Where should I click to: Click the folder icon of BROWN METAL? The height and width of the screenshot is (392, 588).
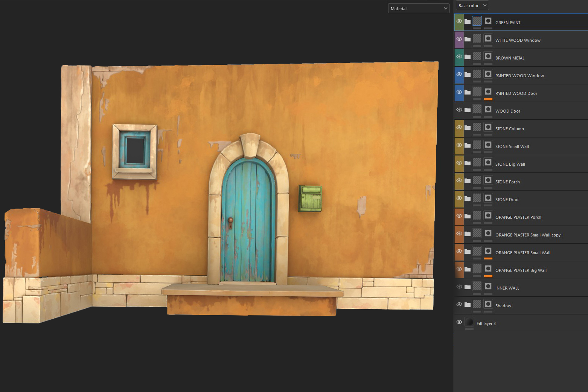pos(467,56)
